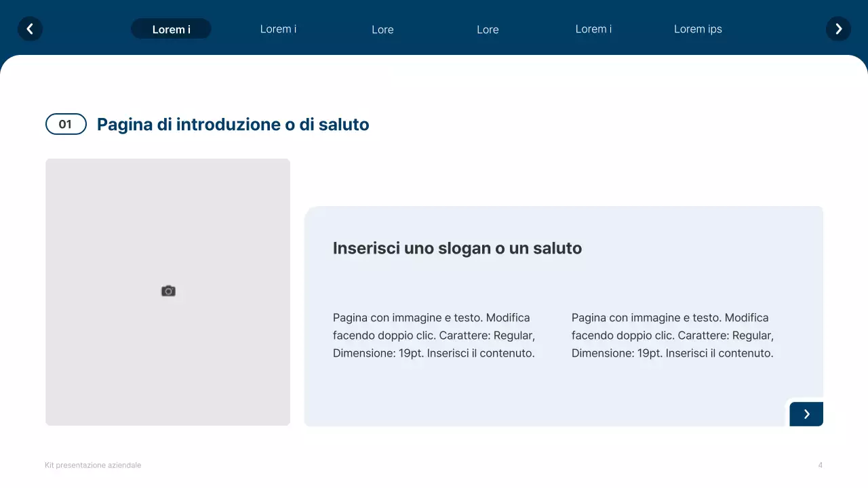Click the back chevron in the top navigation bar
Image resolution: width=868 pixels, height=488 pixels.
[30, 28]
